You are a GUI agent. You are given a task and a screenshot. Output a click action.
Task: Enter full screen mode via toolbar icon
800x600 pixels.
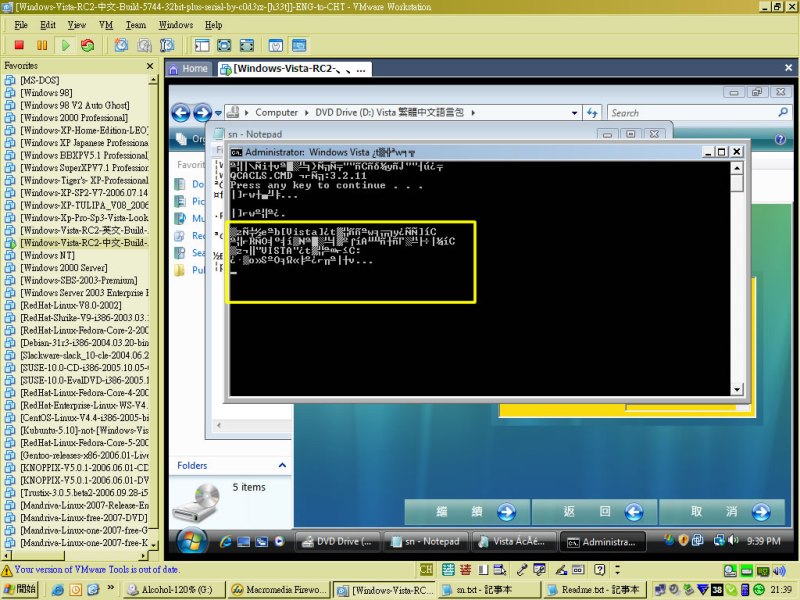coord(246,45)
